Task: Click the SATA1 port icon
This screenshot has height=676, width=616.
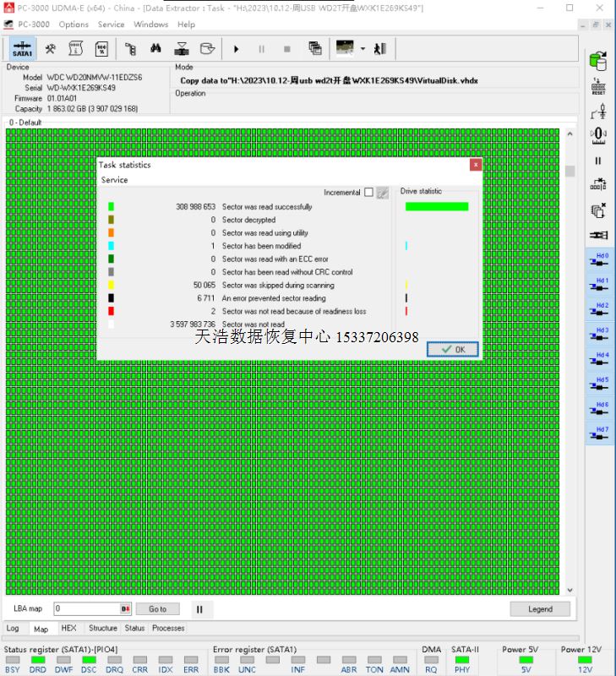Action: tap(22, 49)
